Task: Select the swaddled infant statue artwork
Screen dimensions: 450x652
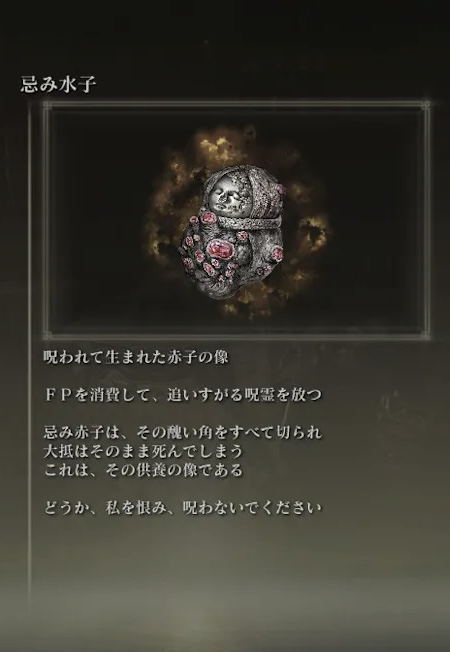Action: (x=233, y=232)
